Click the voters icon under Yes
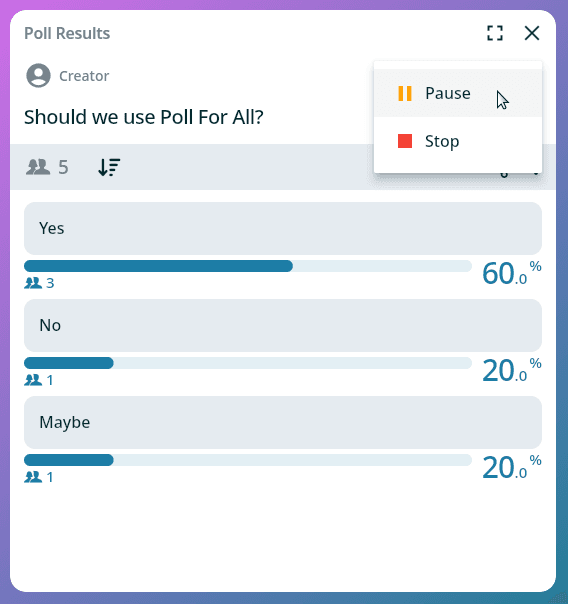Screen dimensions: 568x606 tap(33, 283)
